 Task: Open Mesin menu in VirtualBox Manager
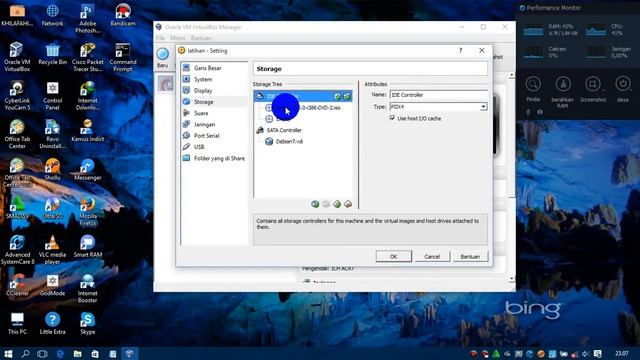click(178, 38)
